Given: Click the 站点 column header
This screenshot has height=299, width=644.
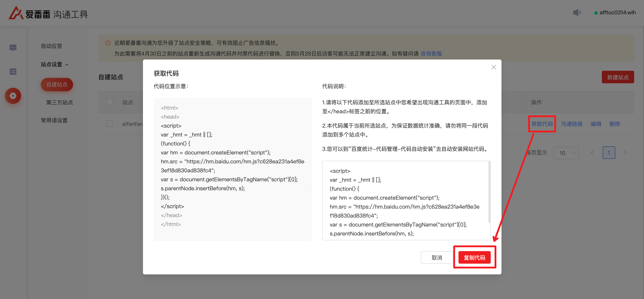Looking at the screenshot, I should [x=128, y=103].
